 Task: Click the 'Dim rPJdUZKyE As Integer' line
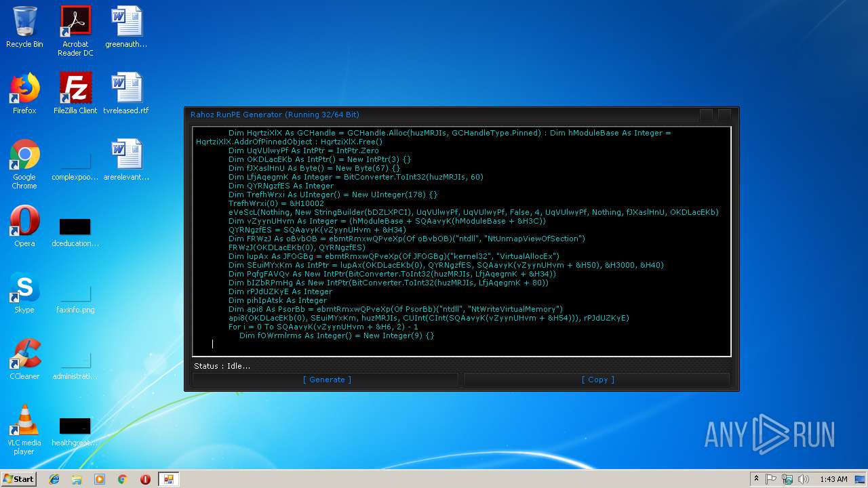click(x=280, y=291)
